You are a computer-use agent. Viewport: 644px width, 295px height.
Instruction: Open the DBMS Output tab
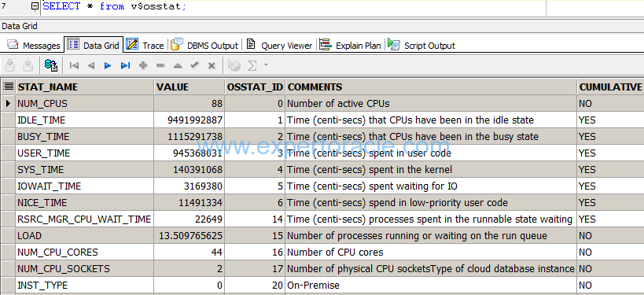(x=205, y=45)
